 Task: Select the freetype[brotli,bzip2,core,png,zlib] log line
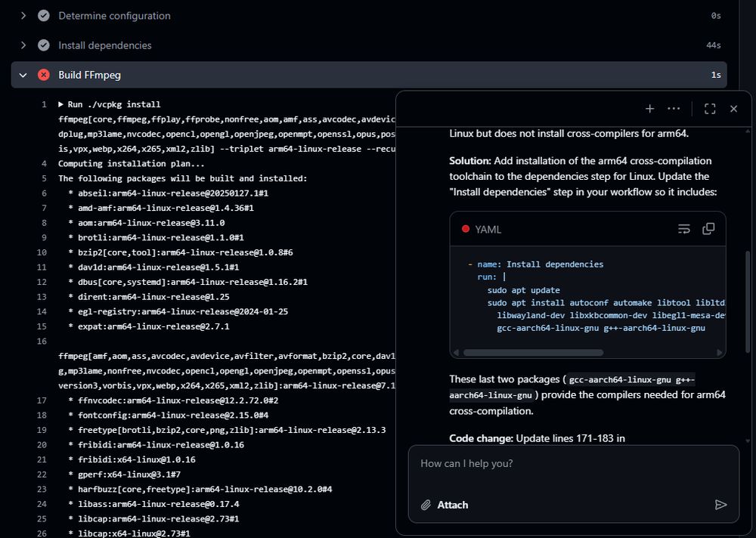(x=227, y=430)
